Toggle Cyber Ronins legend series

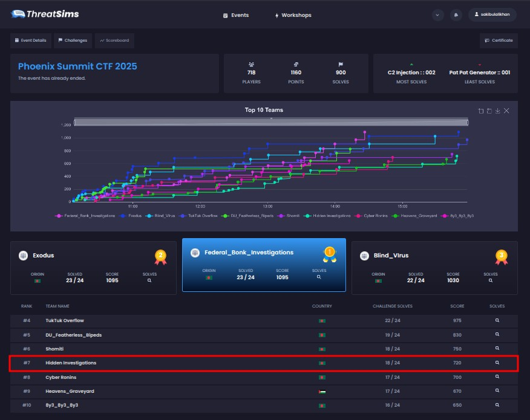pyautogui.click(x=371, y=216)
